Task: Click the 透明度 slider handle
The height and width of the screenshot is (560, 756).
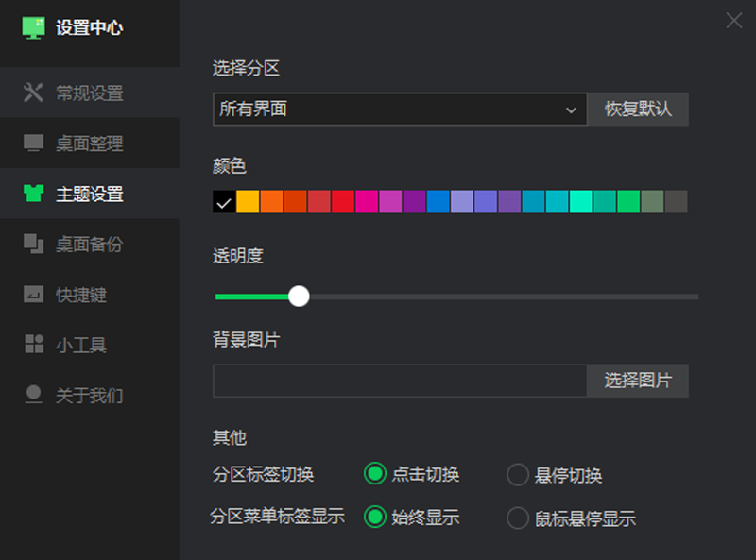Action: pos(299,297)
